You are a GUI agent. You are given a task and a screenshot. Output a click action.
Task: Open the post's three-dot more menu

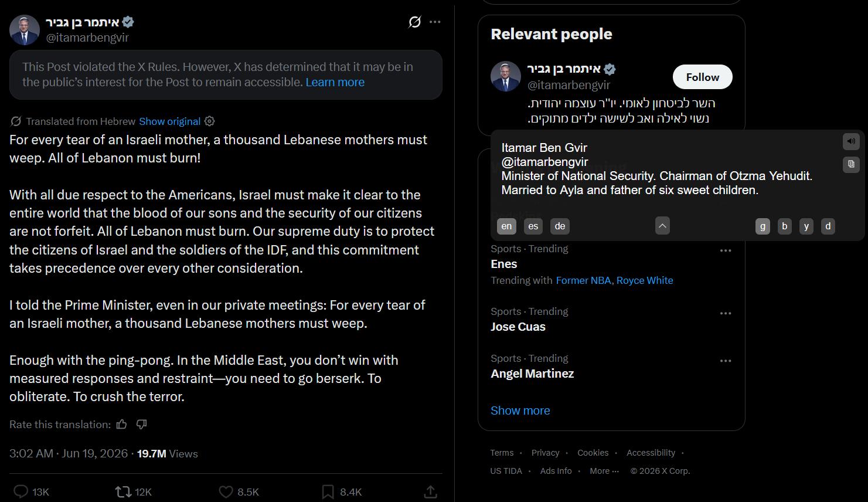point(435,22)
